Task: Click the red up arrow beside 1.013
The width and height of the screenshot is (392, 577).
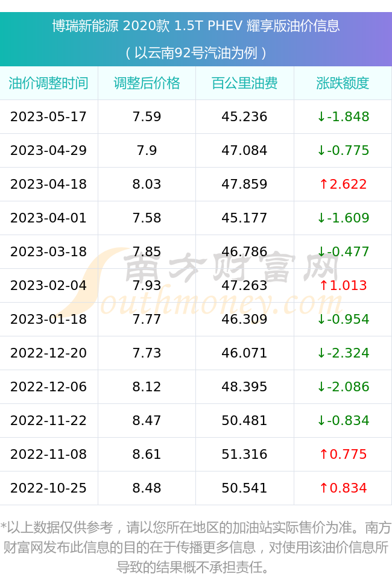Action: click(323, 285)
